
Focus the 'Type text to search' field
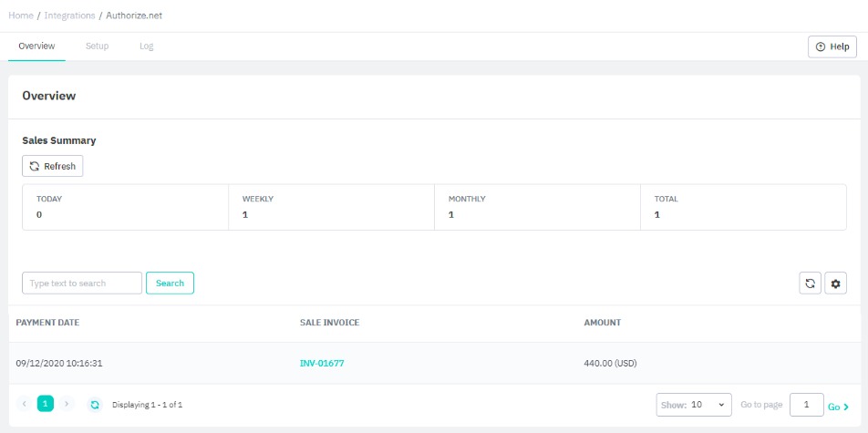click(x=82, y=284)
